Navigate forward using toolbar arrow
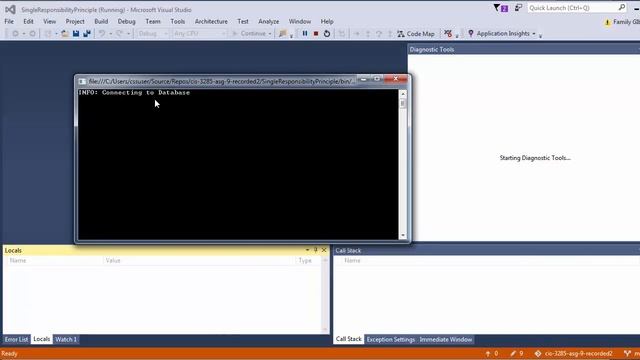 point(32,34)
